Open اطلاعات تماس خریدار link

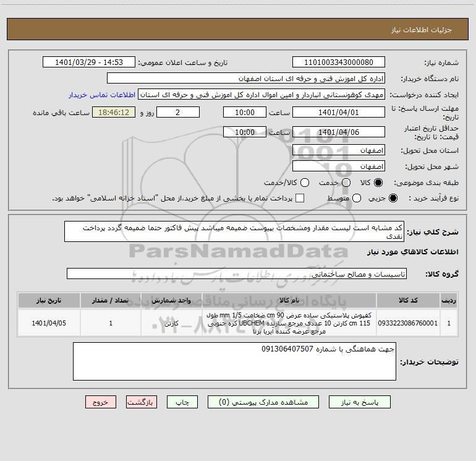click(x=102, y=95)
